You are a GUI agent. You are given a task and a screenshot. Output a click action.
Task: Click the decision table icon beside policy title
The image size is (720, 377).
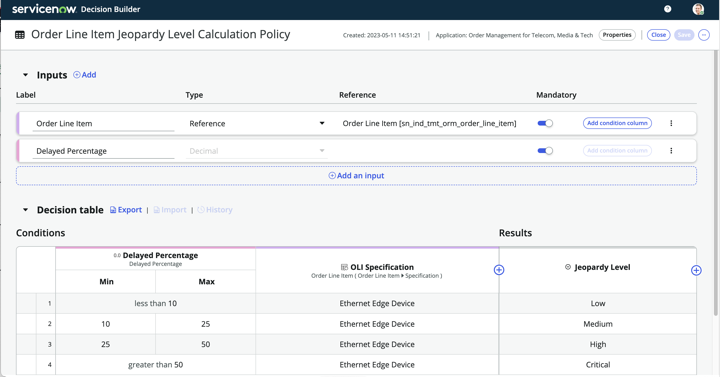(x=20, y=35)
